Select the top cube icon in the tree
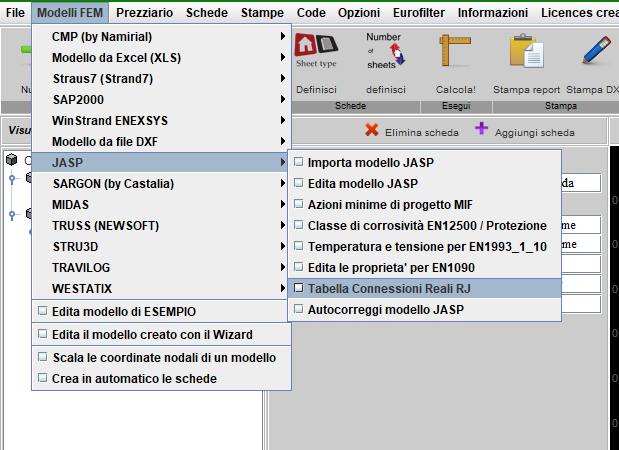This screenshot has height=450, width=619. (x=12, y=159)
